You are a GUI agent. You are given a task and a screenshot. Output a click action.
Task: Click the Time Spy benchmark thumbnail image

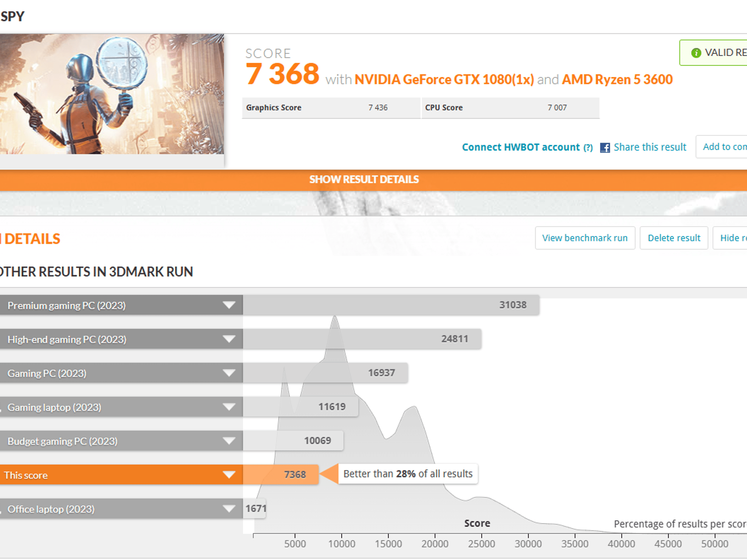[112, 94]
